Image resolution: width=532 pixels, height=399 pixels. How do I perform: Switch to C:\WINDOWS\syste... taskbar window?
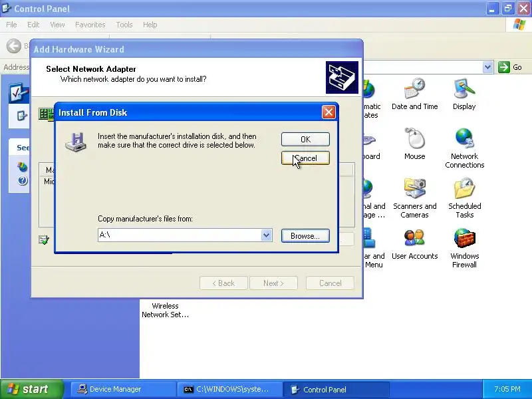(x=229, y=389)
